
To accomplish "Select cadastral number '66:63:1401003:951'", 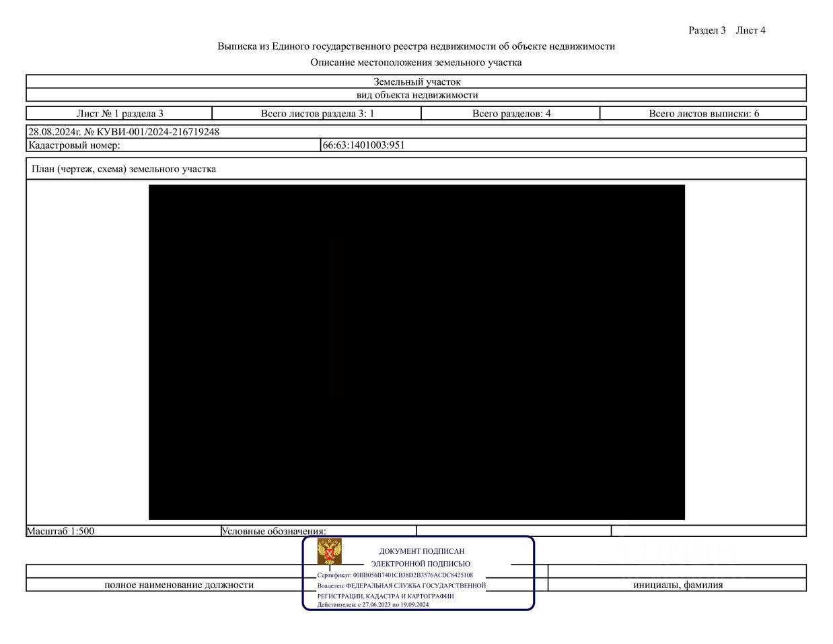I will (364, 145).
